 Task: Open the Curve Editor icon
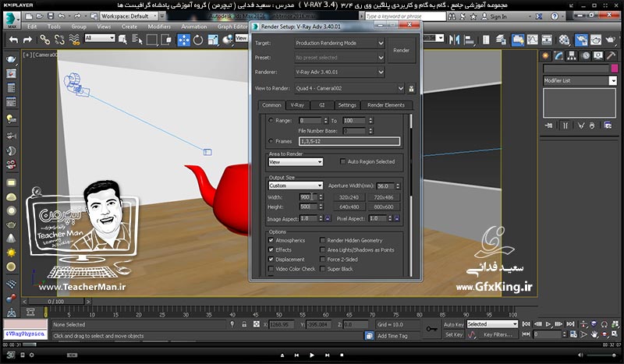pyautogui.click(x=533, y=40)
